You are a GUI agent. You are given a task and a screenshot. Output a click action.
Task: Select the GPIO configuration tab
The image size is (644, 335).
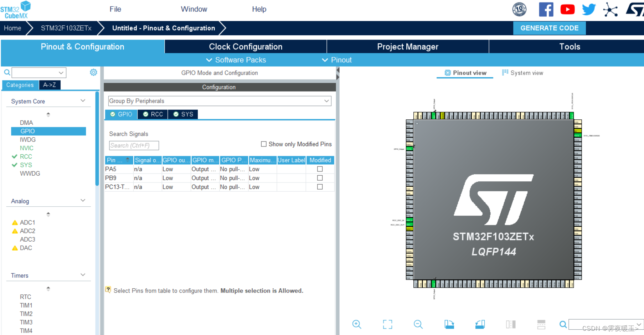tap(121, 114)
